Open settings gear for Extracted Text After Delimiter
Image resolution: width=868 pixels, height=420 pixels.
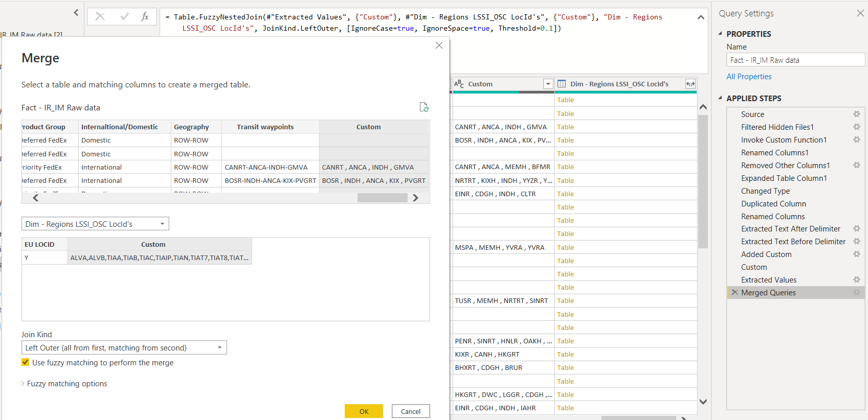857,228
